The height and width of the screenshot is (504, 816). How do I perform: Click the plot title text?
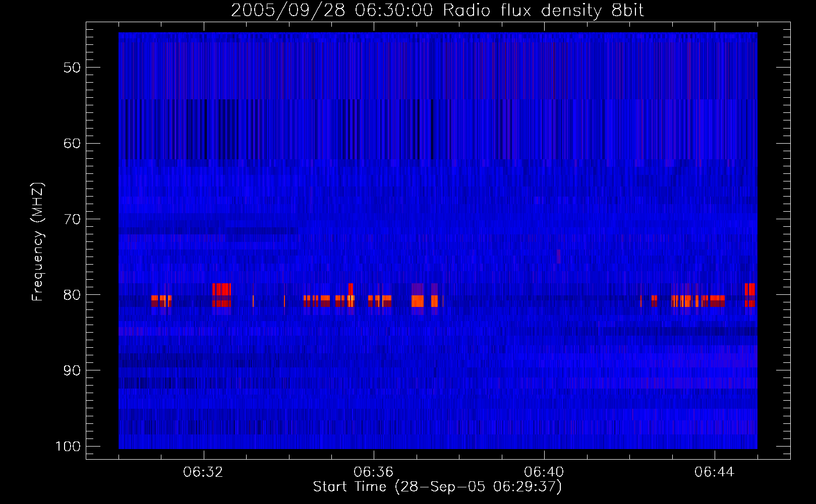(437, 11)
